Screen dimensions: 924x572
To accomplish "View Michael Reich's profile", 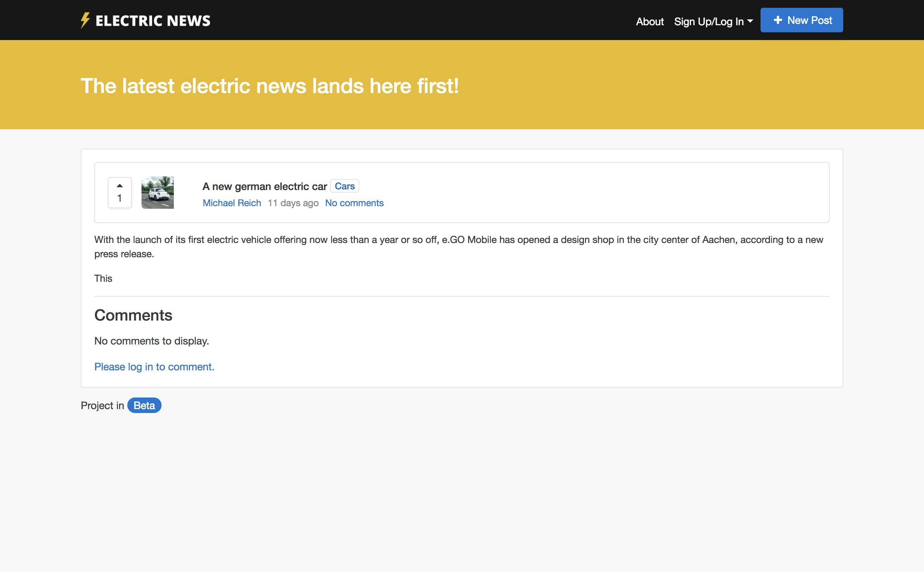I will point(232,203).
